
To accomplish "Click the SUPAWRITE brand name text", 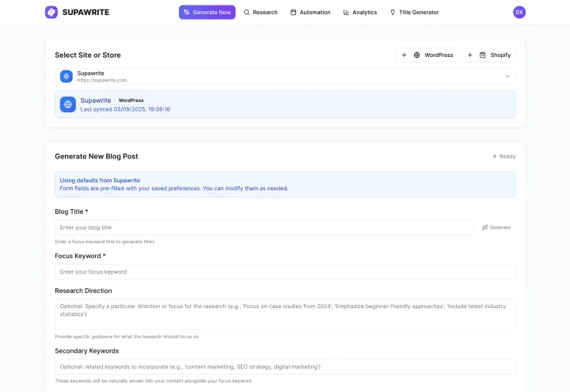I will (x=85, y=13).
